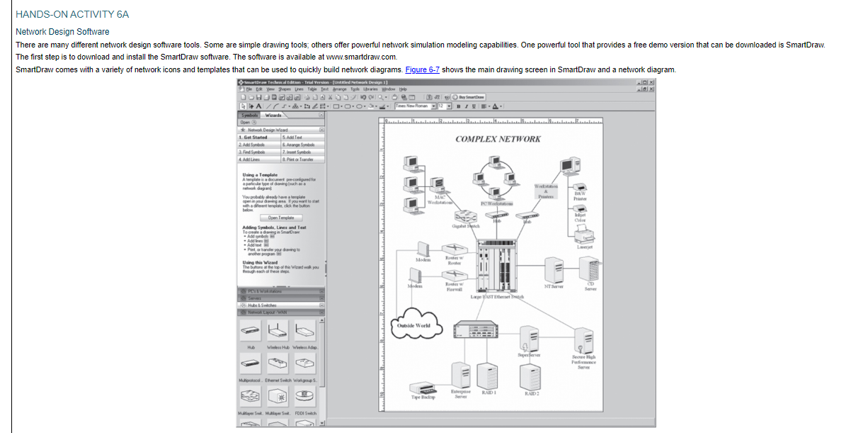Viewport: 868px width, 433px height.
Task: Select the Enterprise Server in diagram
Action: tap(461, 376)
